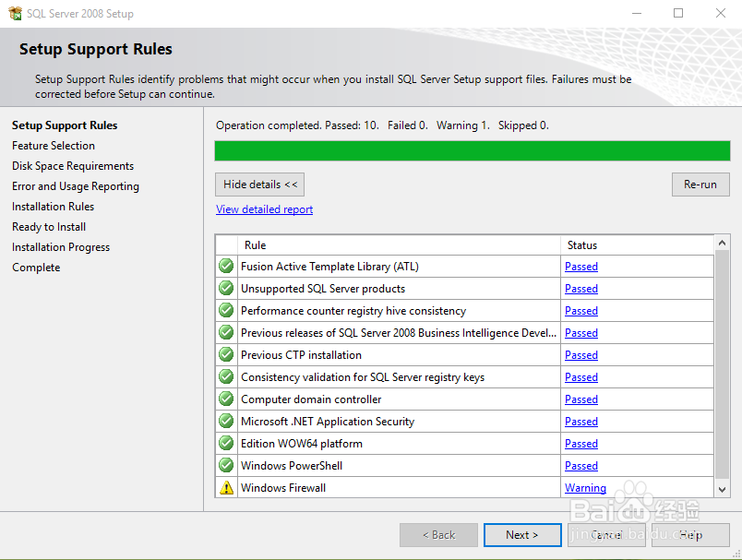
Task: Select Setup Support Rules step in sidebar
Action: (x=65, y=125)
